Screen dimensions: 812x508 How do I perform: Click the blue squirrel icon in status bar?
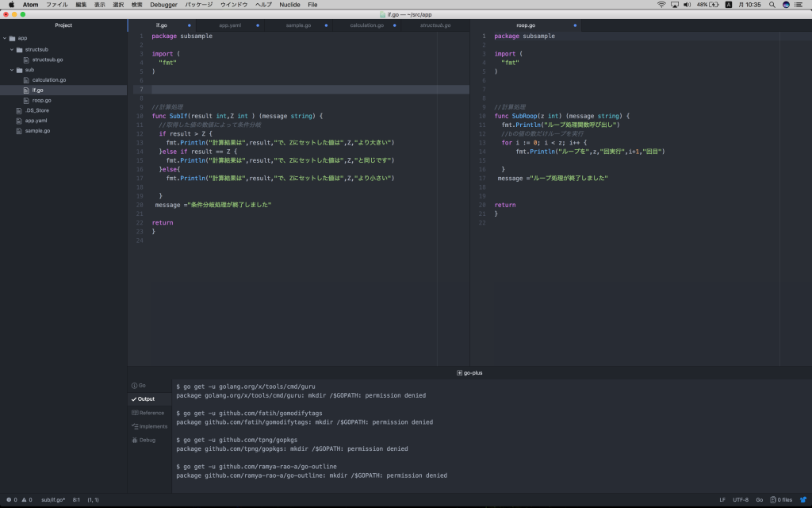[x=803, y=500]
